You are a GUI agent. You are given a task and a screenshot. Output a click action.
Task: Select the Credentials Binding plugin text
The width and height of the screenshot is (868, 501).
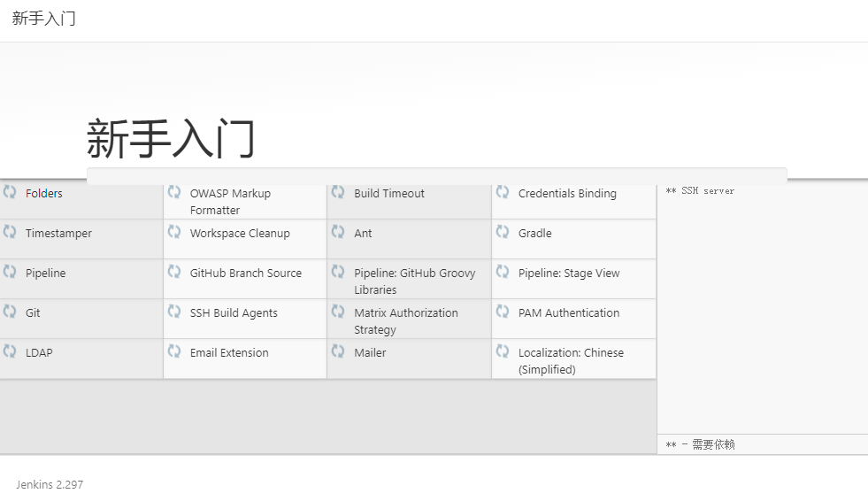(x=567, y=193)
